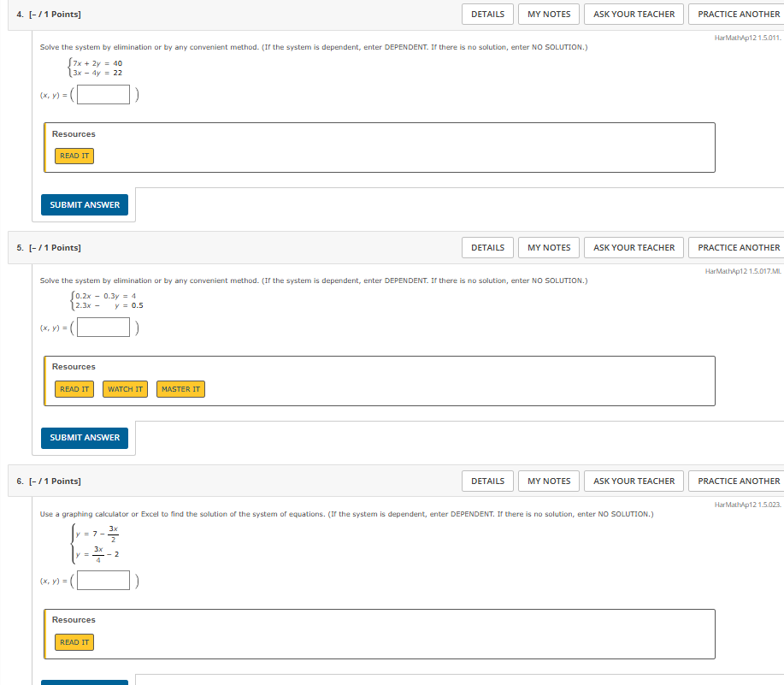Click question 4 points header text
Image resolution: width=784 pixels, height=685 pixels.
(49, 14)
